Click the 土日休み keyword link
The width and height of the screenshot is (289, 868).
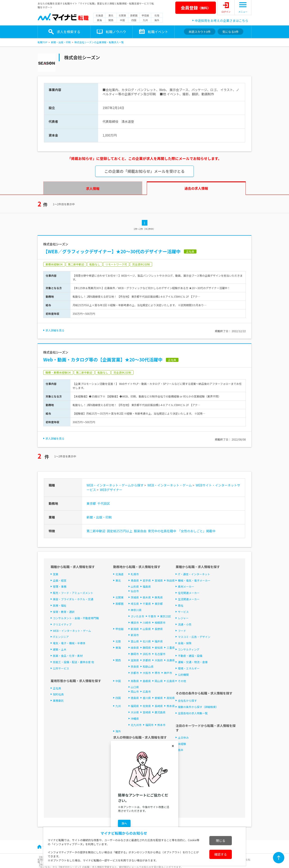(183, 738)
